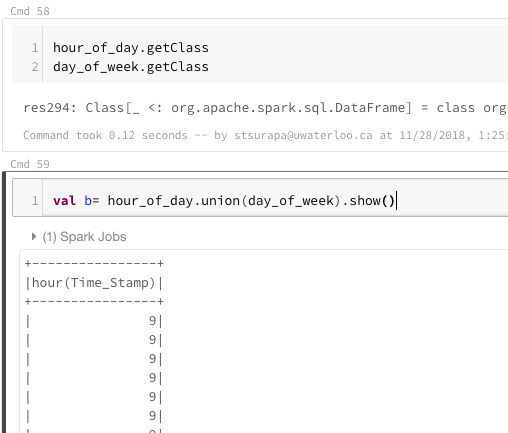Click 'Command took 0.12 seconds' status text
The height and width of the screenshot is (433, 508).
(105, 135)
